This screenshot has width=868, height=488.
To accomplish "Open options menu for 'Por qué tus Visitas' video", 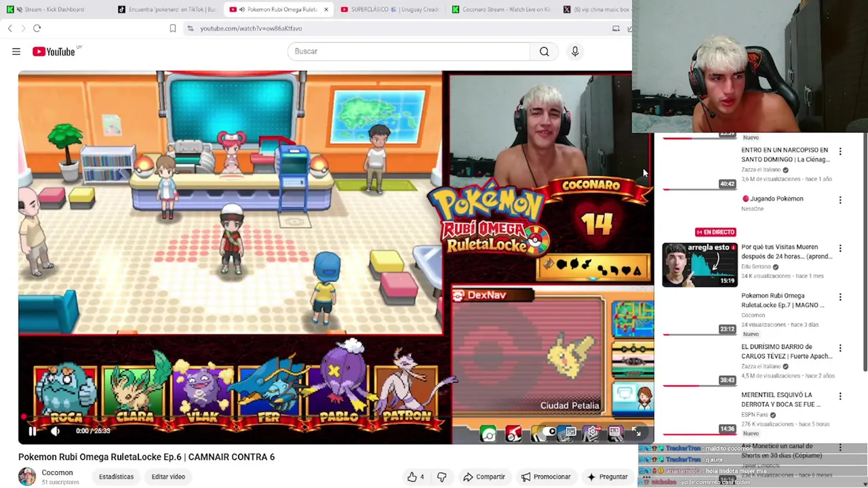I will click(x=840, y=248).
